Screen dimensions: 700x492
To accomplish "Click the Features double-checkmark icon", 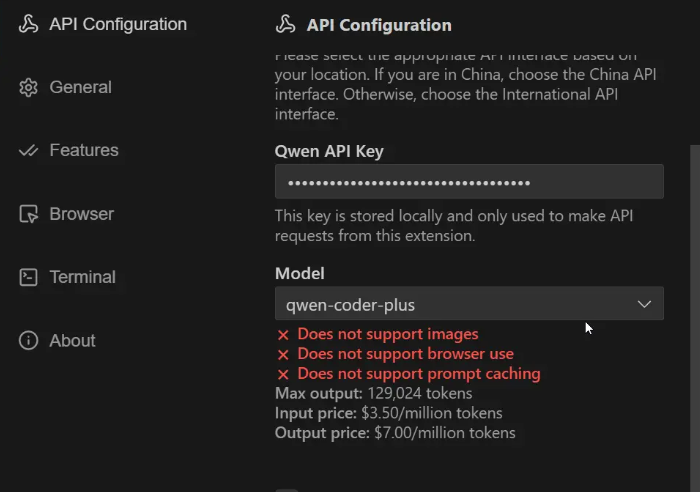I will click(x=29, y=151).
